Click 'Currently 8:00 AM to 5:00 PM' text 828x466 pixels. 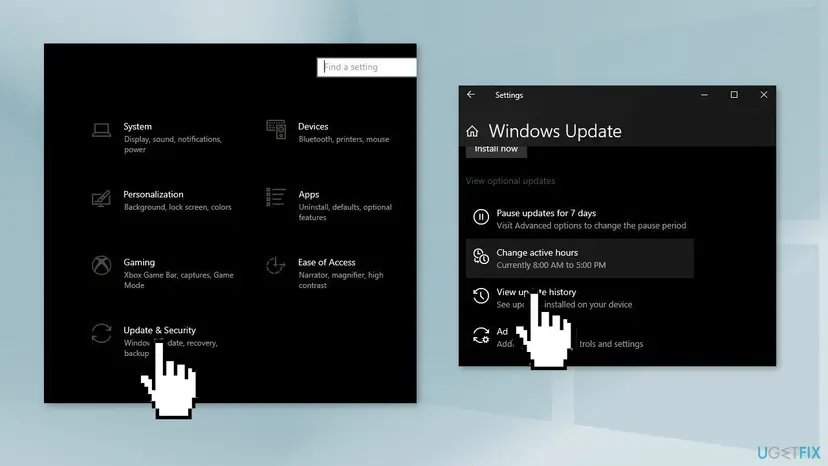(x=551, y=265)
